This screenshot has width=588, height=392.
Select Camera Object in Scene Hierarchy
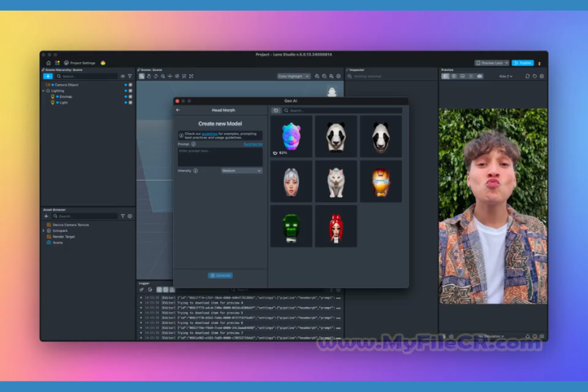click(66, 85)
